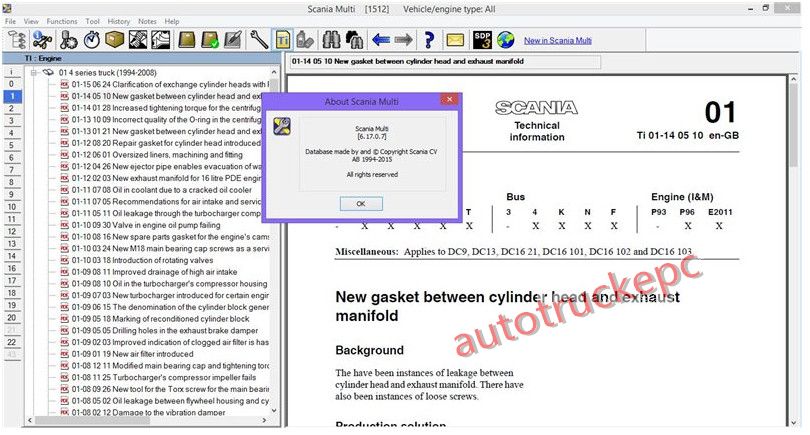
Task: Select group tab 0 in left strip
Action: pyautogui.click(x=11, y=84)
